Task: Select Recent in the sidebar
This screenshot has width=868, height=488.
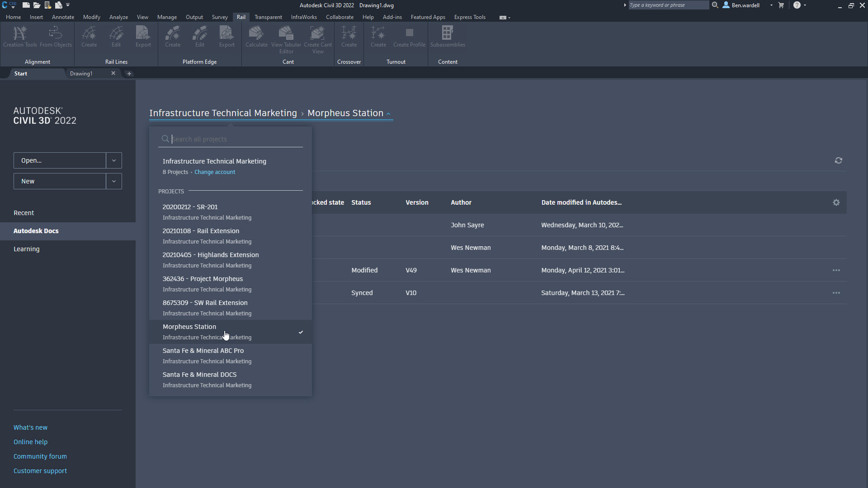Action: coord(24,213)
